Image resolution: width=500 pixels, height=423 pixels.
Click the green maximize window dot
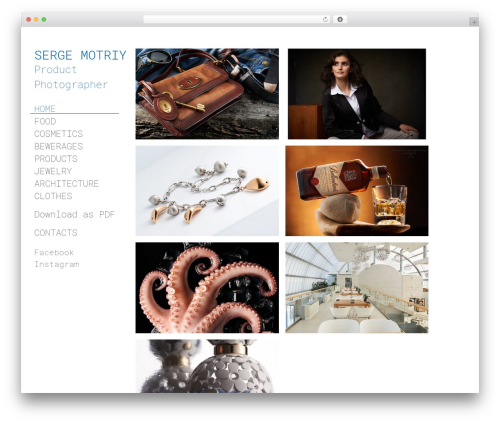tap(44, 19)
